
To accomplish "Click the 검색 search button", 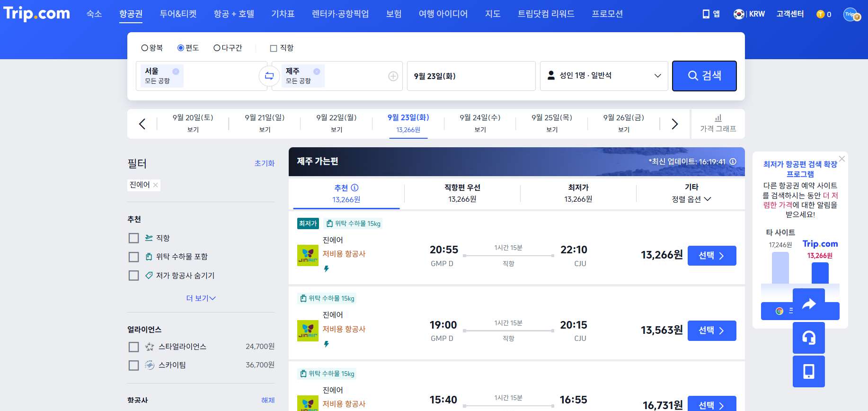I will tap(704, 76).
